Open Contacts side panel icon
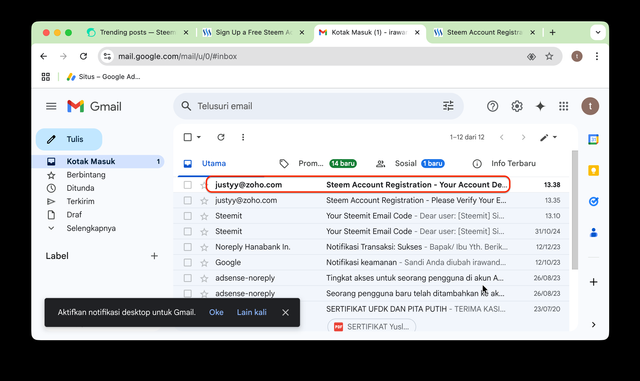640x381 pixels. coord(593,233)
